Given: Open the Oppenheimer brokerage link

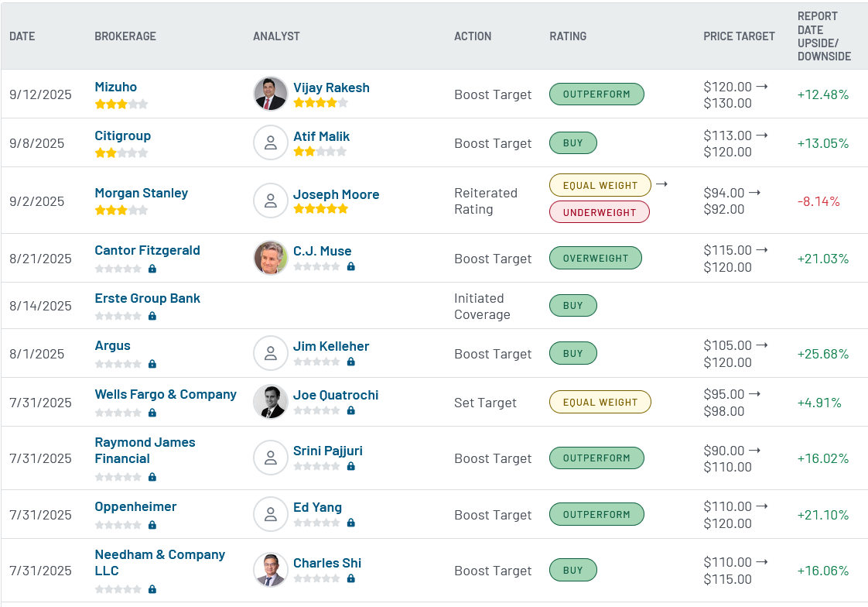Looking at the screenshot, I should [135, 507].
